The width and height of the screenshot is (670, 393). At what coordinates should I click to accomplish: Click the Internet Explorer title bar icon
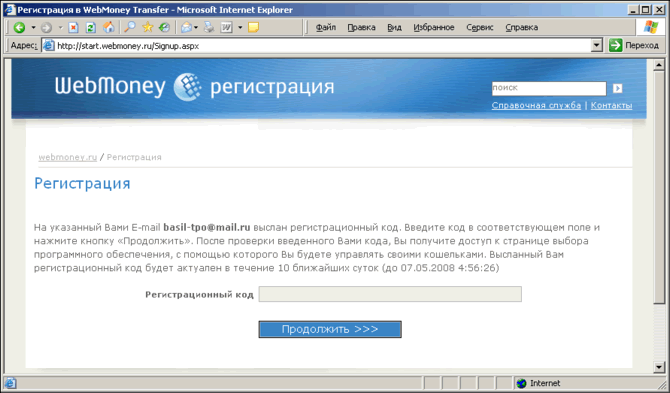pos(9,9)
